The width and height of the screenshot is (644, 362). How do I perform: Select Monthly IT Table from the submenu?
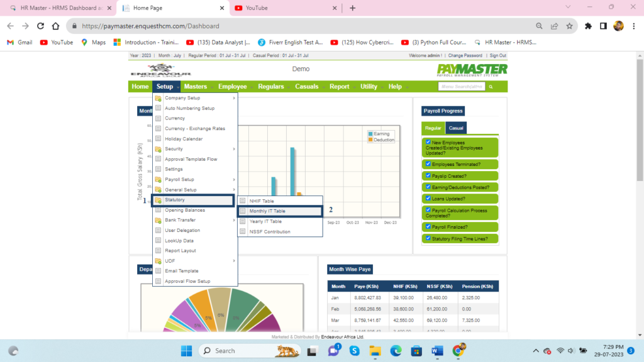point(267,211)
